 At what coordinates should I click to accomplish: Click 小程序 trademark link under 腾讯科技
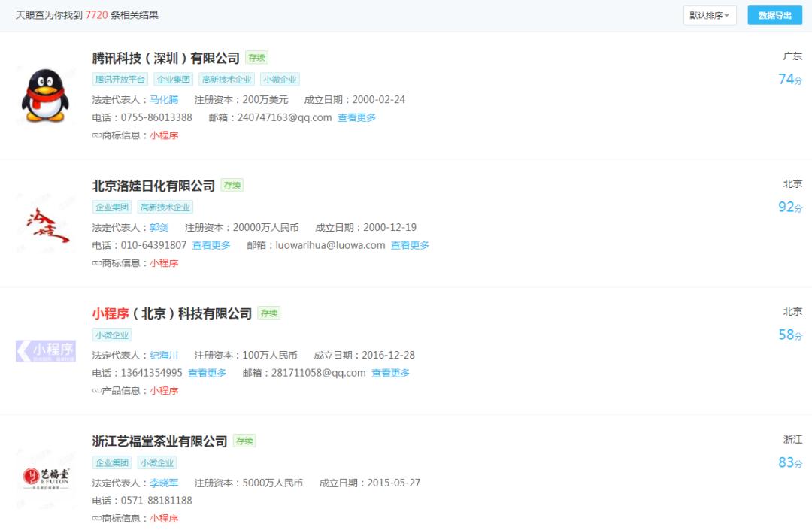[164, 135]
